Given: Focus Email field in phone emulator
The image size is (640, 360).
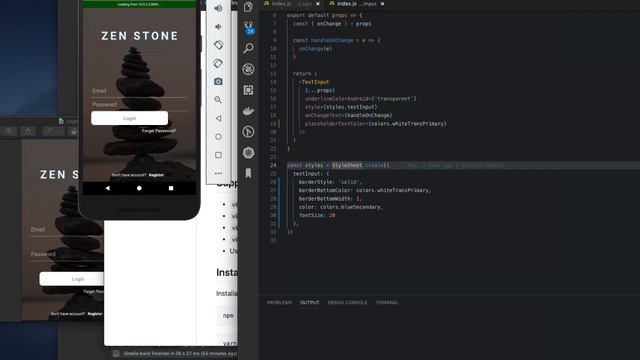Looking at the screenshot, I should (x=139, y=91).
